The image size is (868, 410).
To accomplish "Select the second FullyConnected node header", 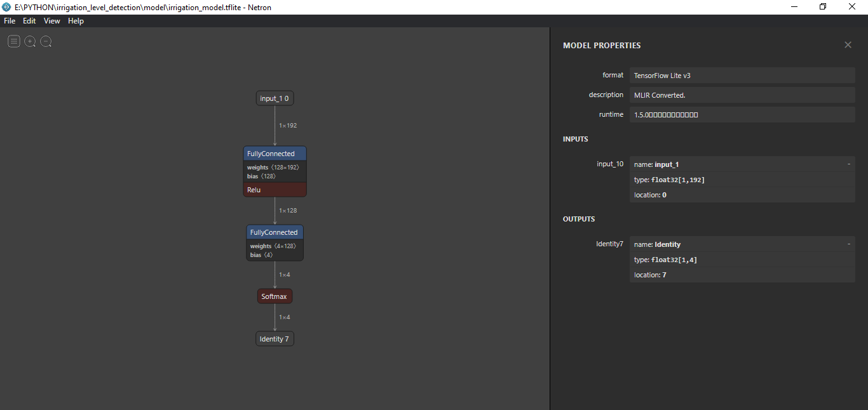I will pos(275,232).
